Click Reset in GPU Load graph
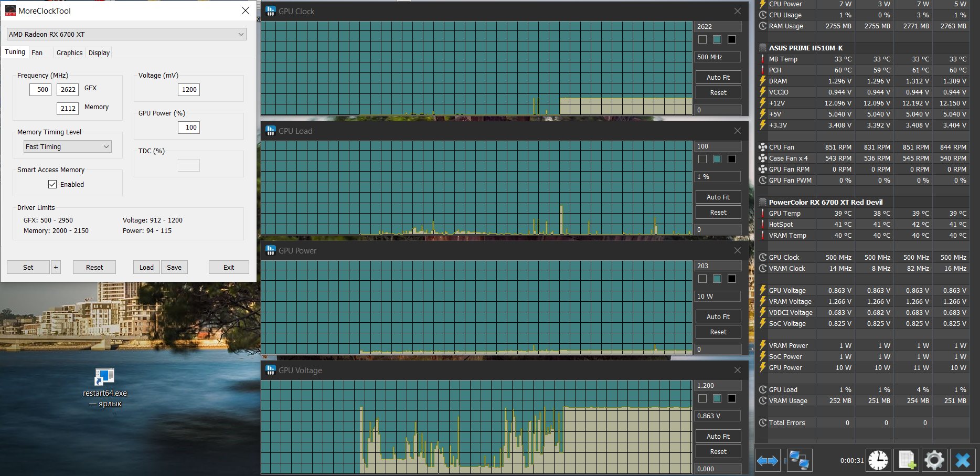 [x=718, y=212]
